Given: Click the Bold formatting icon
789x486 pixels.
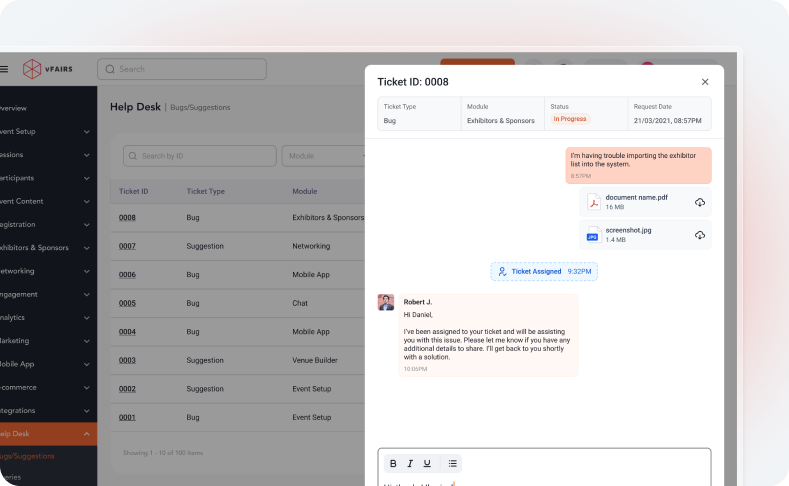Looking at the screenshot, I should (393, 463).
